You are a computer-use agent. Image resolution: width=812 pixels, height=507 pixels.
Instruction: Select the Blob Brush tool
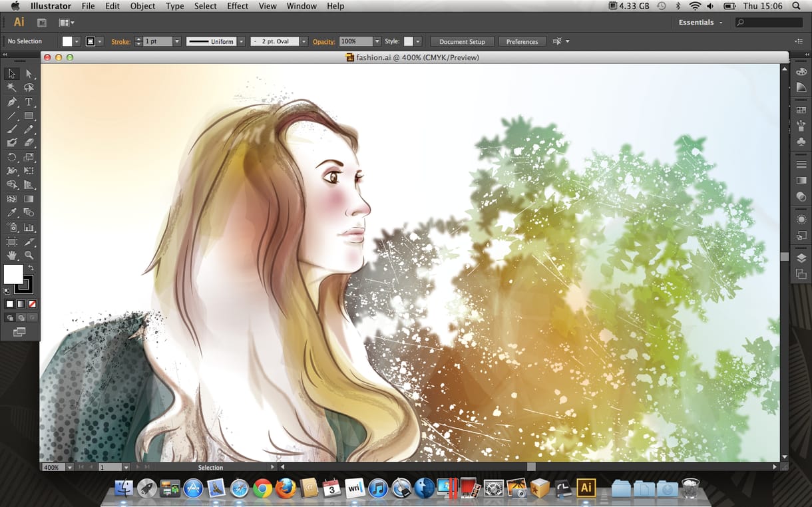[12, 142]
